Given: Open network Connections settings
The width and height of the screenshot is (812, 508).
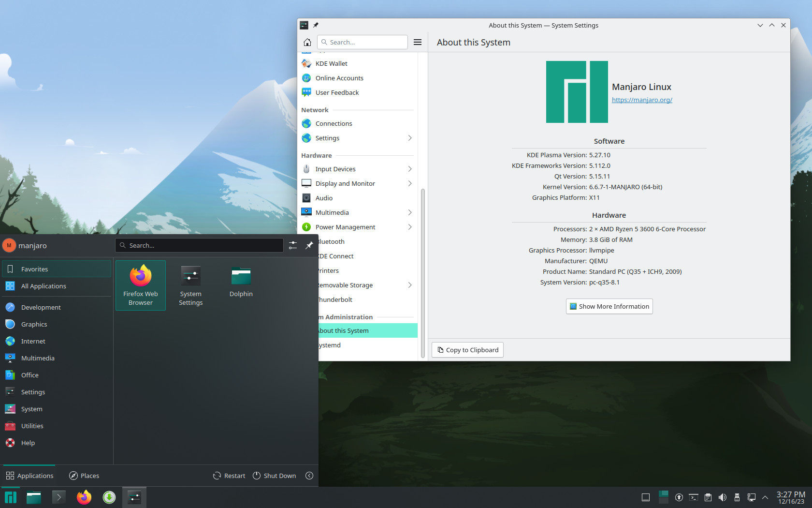Looking at the screenshot, I should tap(358, 123).
